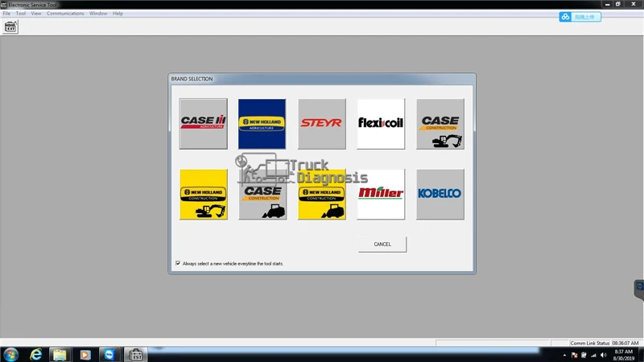Open the View menu

(x=36, y=14)
